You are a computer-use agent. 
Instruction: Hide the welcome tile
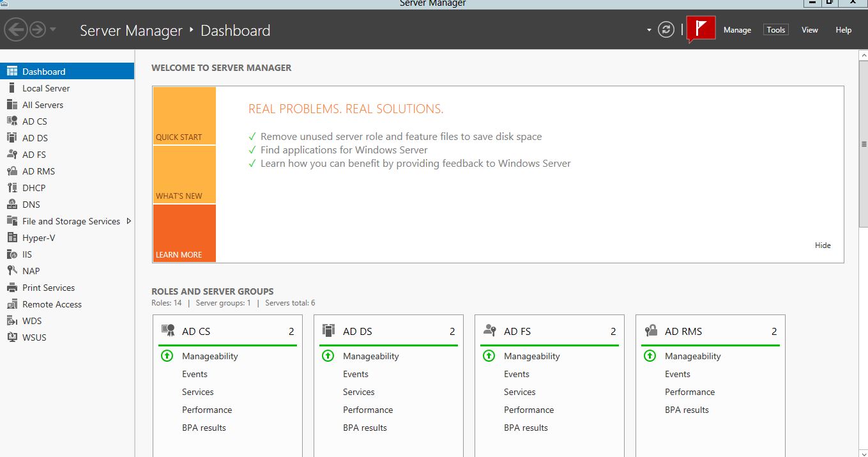(x=823, y=245)
